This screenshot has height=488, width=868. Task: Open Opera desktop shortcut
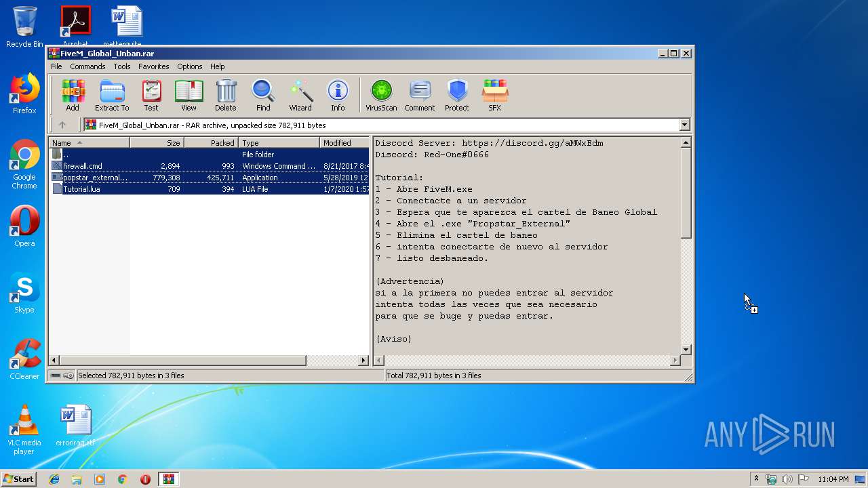click(24, 226)
